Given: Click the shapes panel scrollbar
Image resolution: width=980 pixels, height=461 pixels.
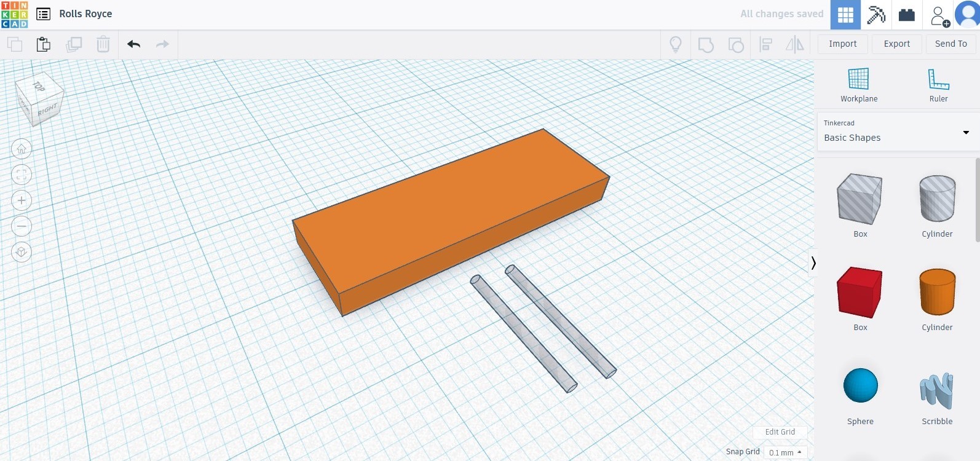Looking at the screenshot, I should (978, 200).
